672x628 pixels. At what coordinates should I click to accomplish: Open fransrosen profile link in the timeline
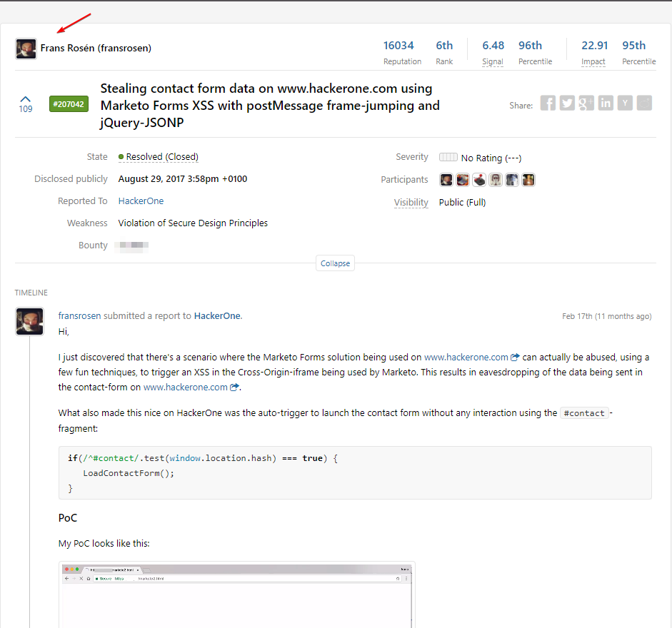pos(79,315)
